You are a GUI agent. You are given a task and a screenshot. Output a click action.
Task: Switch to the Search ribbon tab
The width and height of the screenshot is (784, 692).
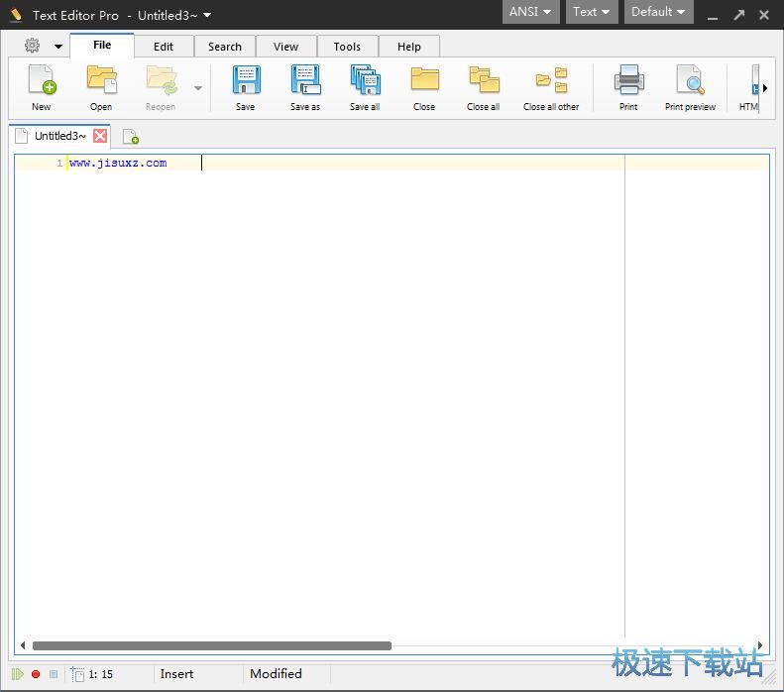click(x=225, y=47)
